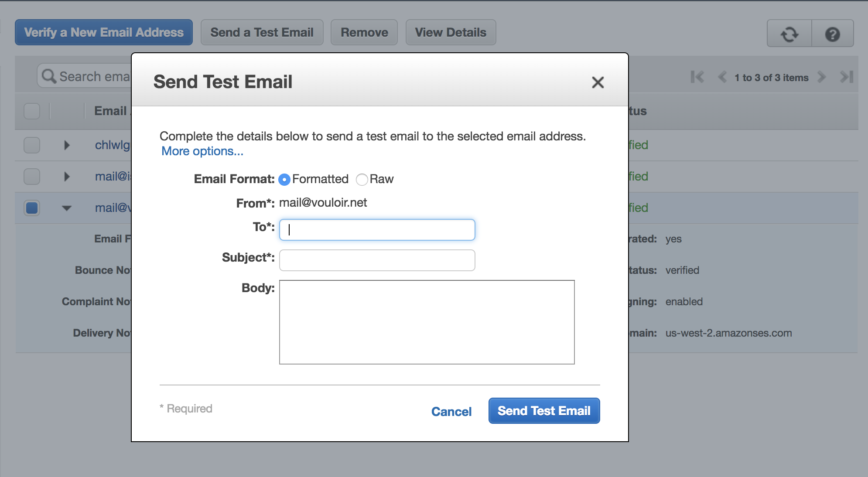Check the first email list checkbox
Screen dimensions: 868x477
(x=32, y=144)
